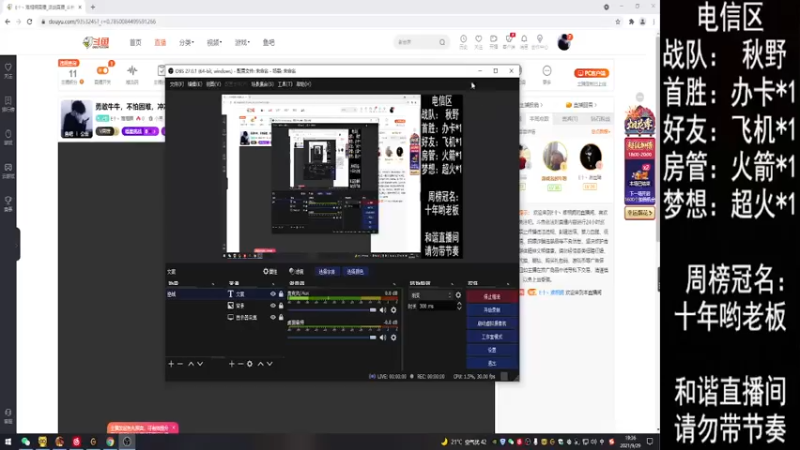Move selected scene up with arrow

coord(191,364)
